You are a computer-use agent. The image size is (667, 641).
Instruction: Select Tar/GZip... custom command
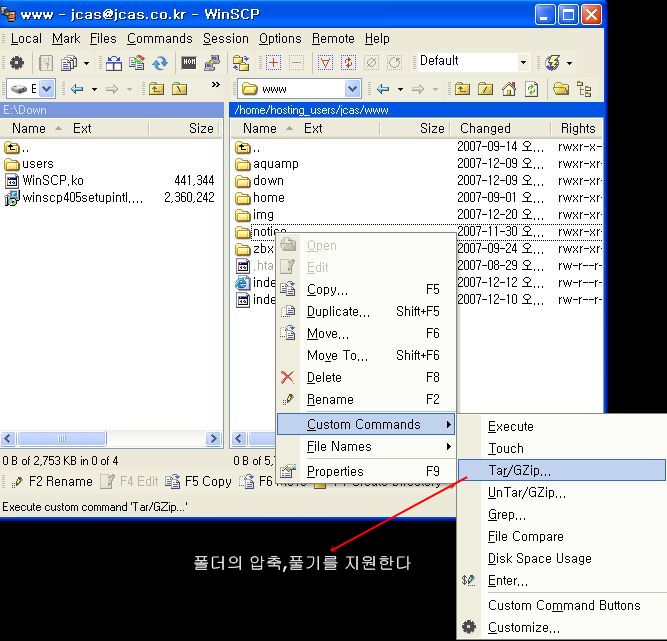[x=562, y=470]
